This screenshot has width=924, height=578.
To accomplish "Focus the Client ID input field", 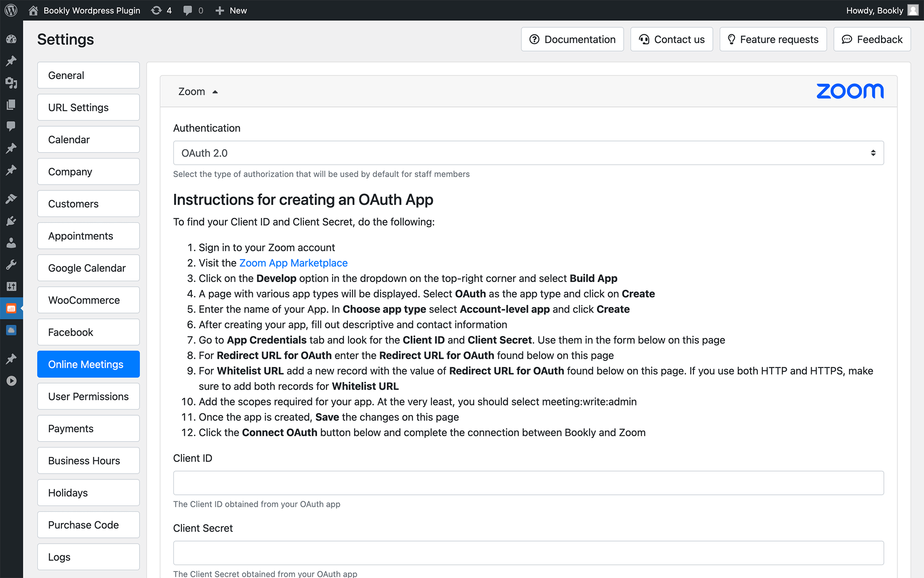I will click(x=528, y=483).
